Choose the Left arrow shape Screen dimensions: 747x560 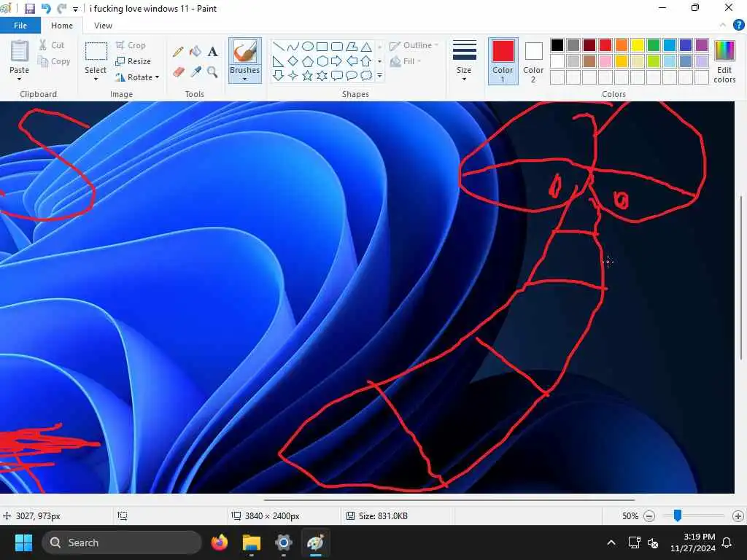click(352, 61)
